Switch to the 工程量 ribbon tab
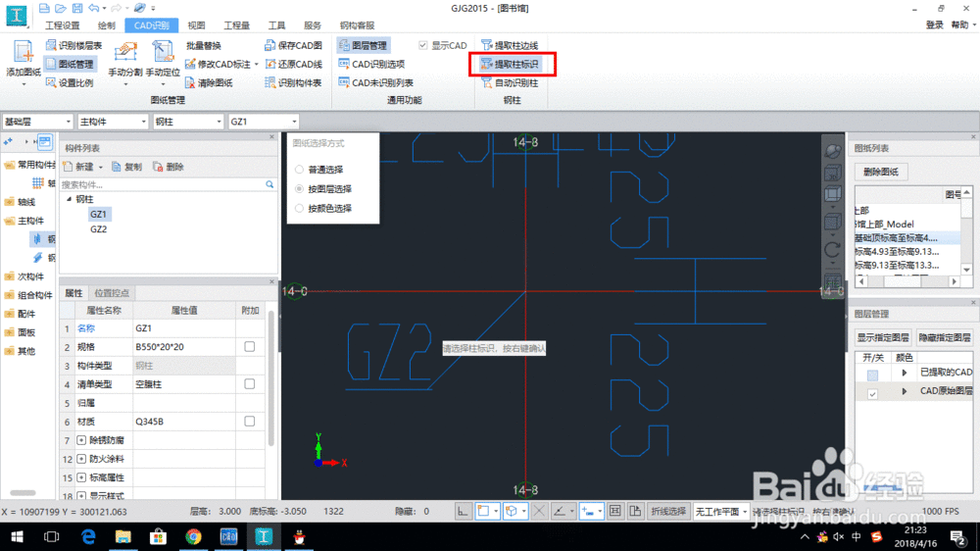Image resolution: width=980 pixels, height=551 pixels. (x=236, y=25)
